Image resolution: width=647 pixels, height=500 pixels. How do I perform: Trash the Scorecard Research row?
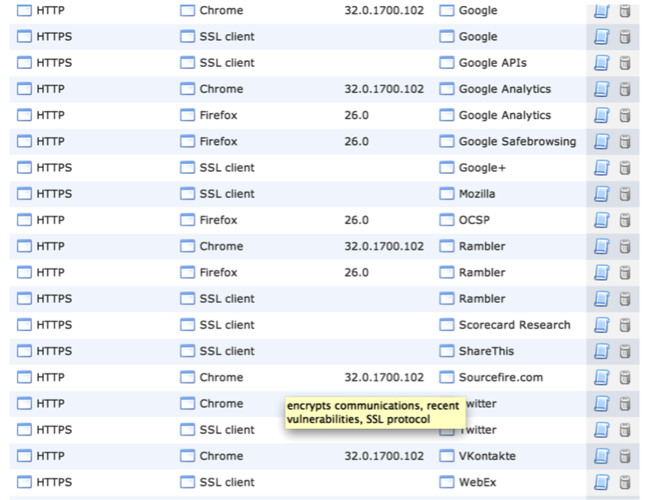625,325
